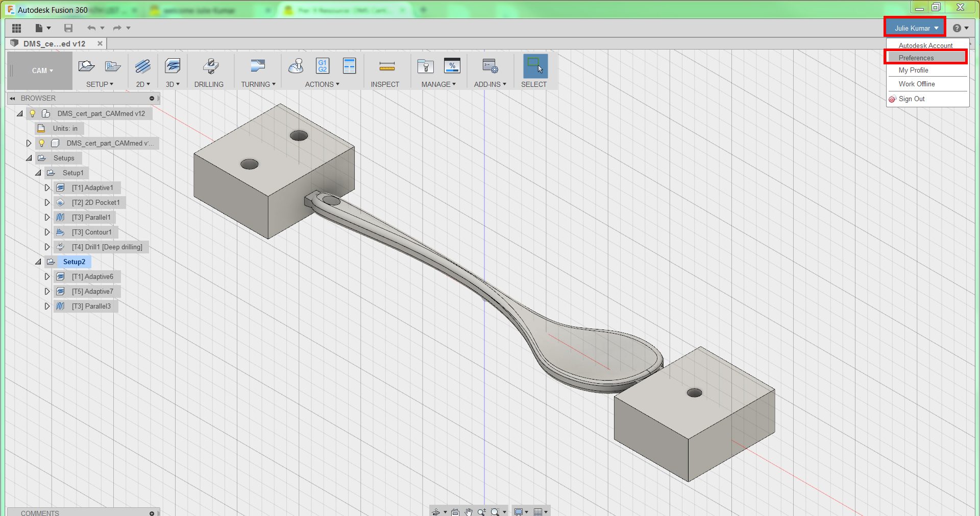The image size is (980, 516).
Task: Collapse the Setup1 node
Action: pos(38,173)
